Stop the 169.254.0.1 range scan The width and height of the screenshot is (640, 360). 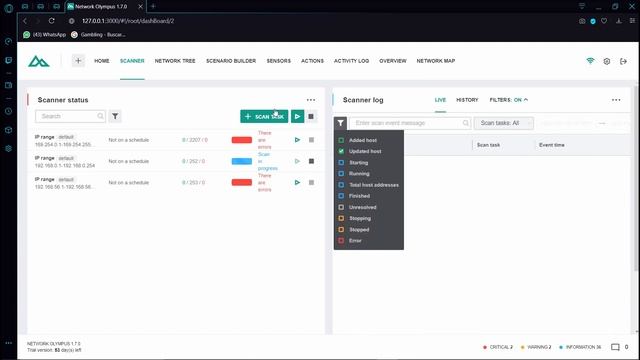point(311,140)
